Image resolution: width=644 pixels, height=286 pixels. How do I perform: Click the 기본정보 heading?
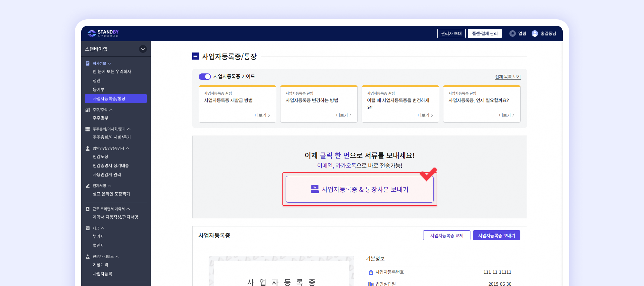[x=375, y=259]
